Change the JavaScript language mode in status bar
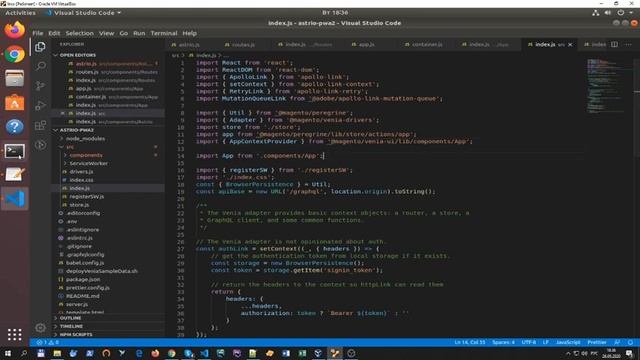 (568, 342)
